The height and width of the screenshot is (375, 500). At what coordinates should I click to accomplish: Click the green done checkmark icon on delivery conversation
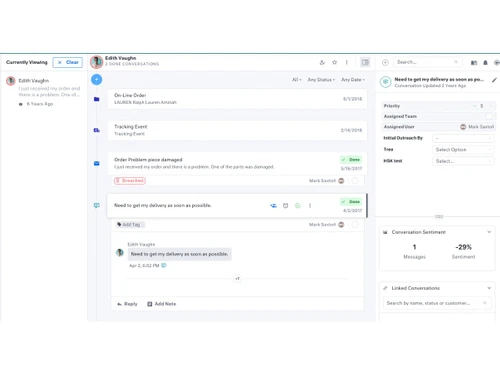coord(298,206)
